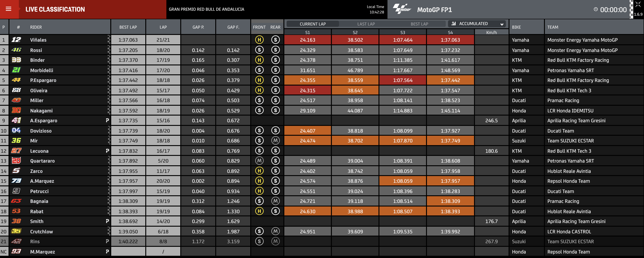Screen dimensions: 644x258
Task: Switch to the CURRENT LAP tab
Action: click(313, 24)
